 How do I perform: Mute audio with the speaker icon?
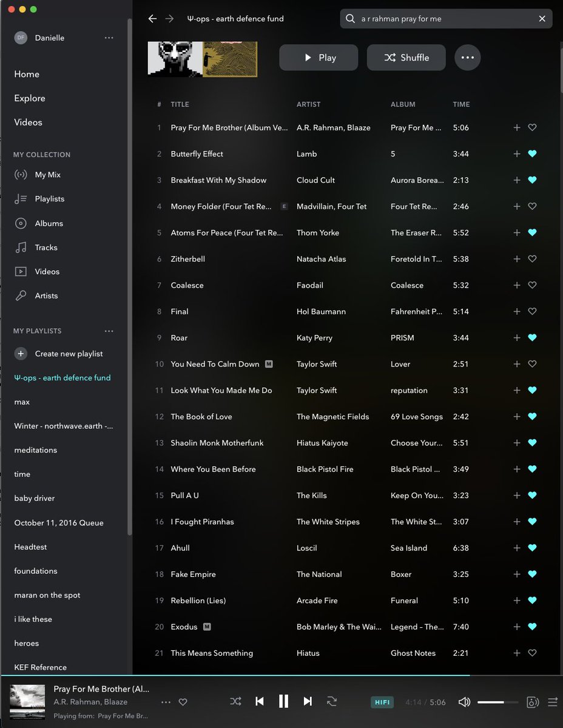click(464, 702)
